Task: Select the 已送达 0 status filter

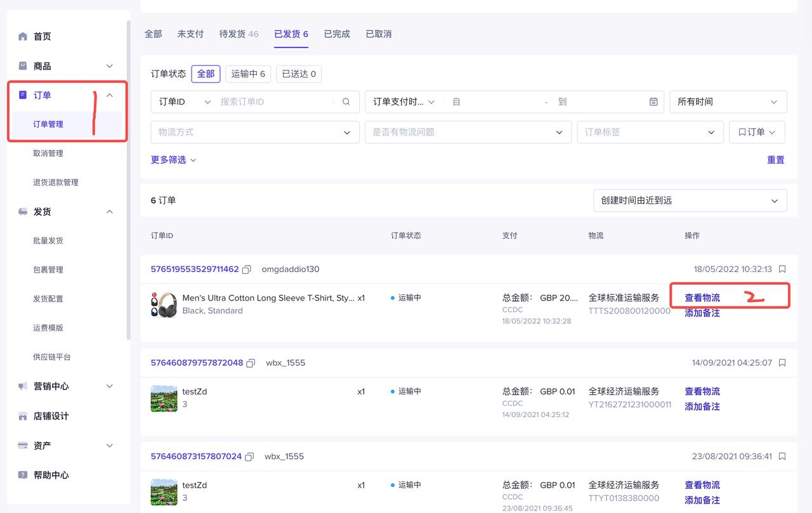Action: point(299,74)
